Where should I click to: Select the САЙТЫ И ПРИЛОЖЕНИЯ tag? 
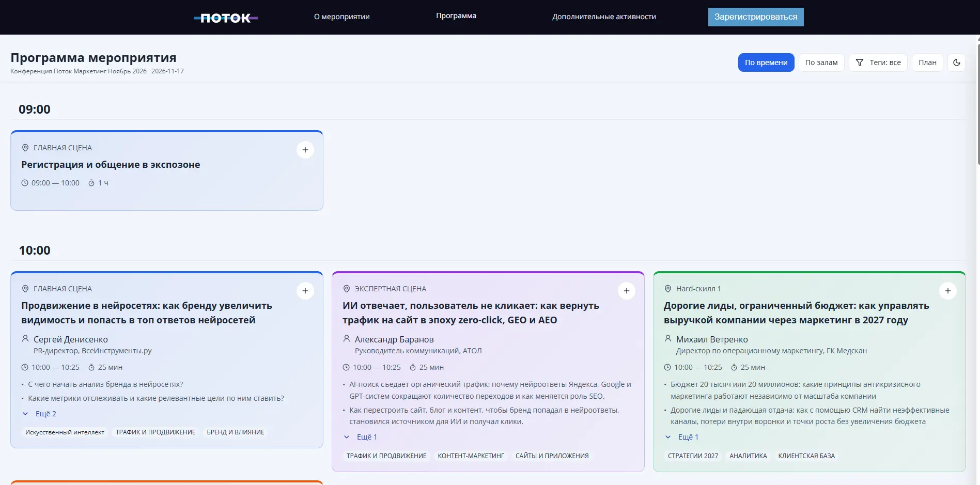click(552, 456)
